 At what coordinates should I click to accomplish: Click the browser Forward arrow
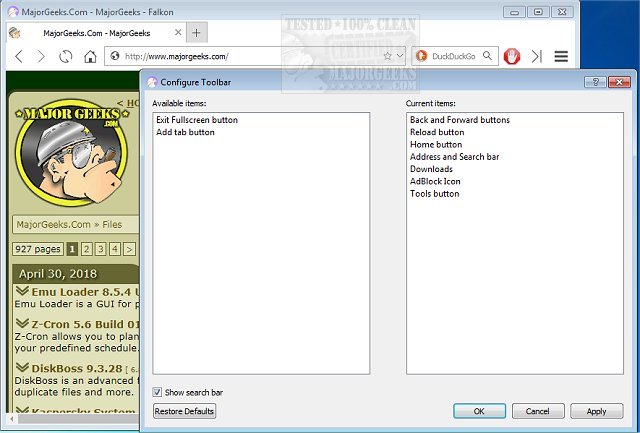pyautogui.click(x=41, y=56)
